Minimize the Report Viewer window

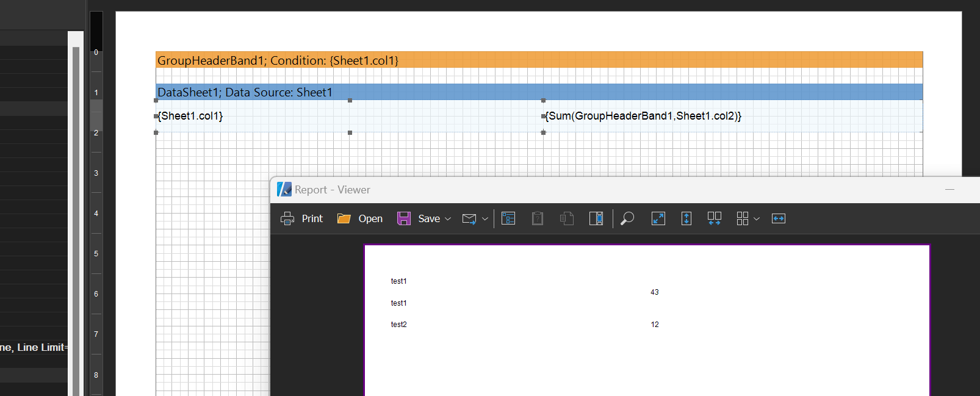click(949, 190)
